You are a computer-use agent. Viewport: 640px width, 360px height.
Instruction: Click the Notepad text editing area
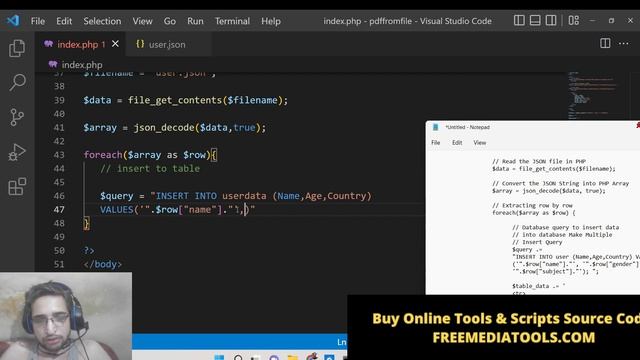point(533,224)
